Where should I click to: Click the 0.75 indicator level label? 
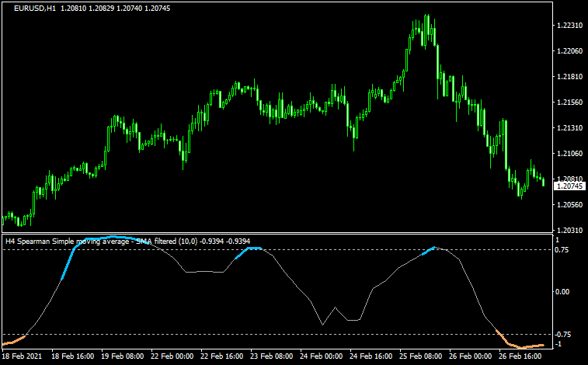pyautogui.click(x=563, y=249)
